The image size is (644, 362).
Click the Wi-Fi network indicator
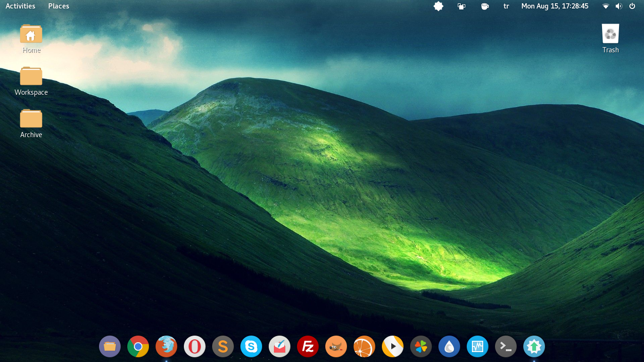[606, 6]
